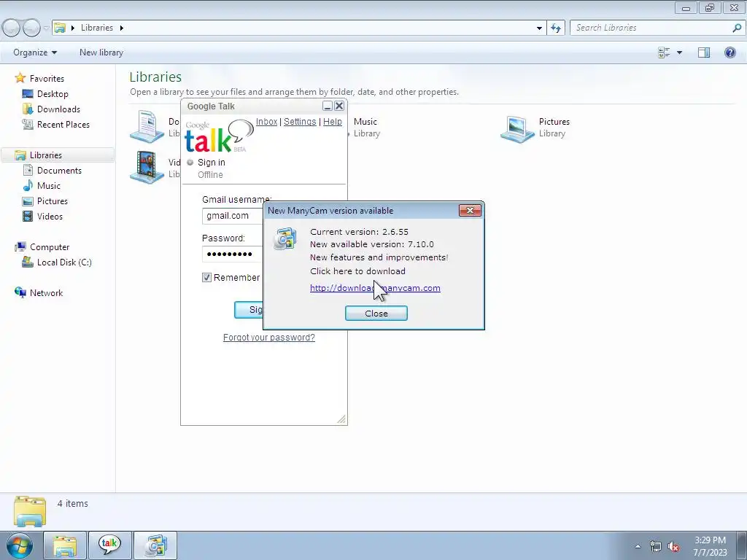The image size is (747, 560).
Task: Click the search magnifier icon
Action: point(737,28)
